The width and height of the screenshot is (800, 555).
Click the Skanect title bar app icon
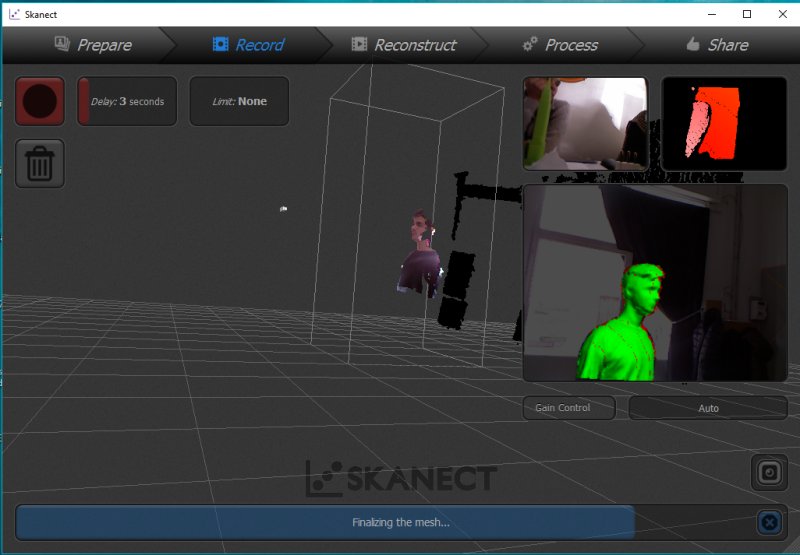14,14
